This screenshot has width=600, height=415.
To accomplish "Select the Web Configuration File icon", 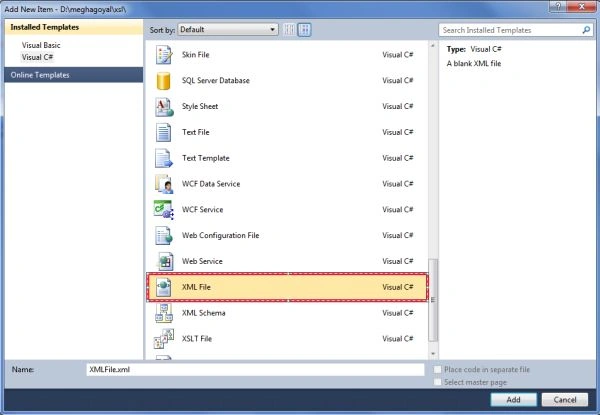I will (164, 236).
